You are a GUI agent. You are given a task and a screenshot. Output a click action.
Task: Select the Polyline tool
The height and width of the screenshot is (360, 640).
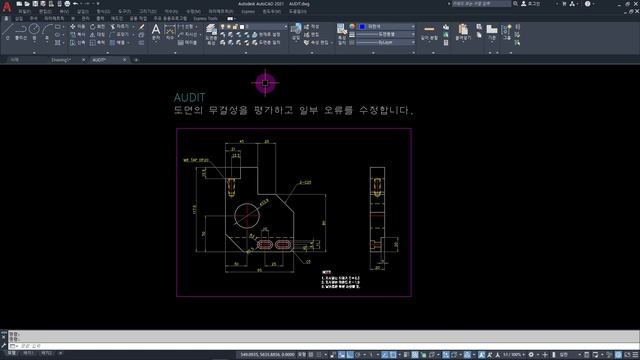[21, 32]
